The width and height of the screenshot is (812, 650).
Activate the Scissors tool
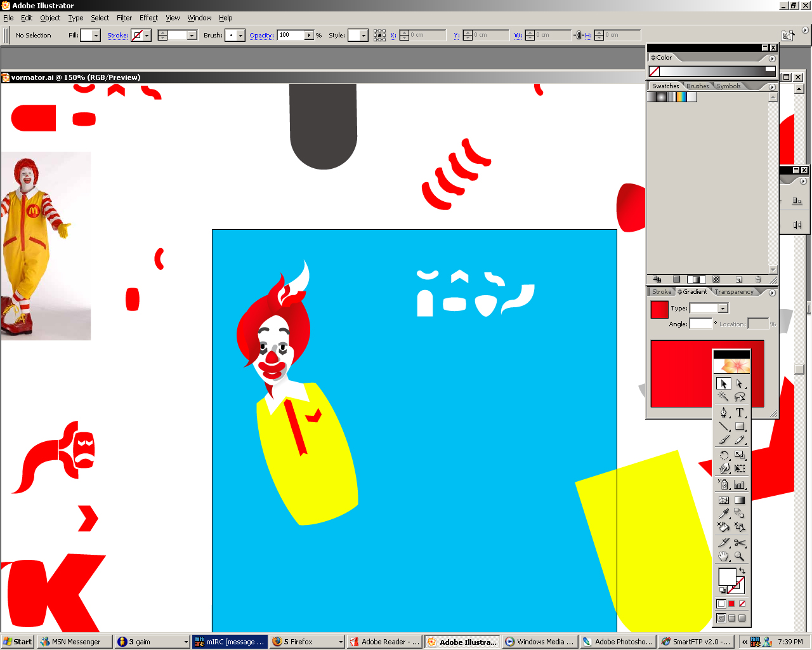pos(740,543)
